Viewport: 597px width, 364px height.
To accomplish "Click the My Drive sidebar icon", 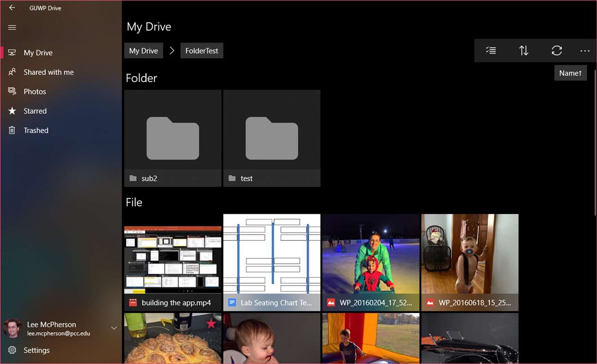I will (x=12, y=53).
